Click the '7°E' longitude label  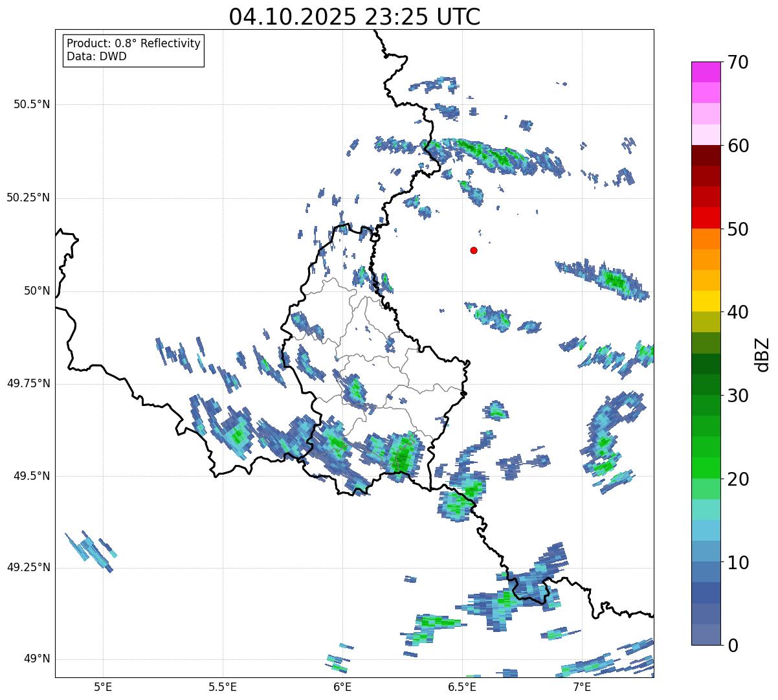[x=582, y=686]
